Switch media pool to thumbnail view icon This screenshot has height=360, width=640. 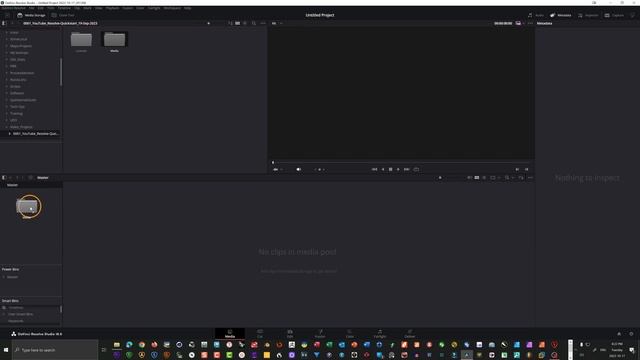(x=477, y=178)
